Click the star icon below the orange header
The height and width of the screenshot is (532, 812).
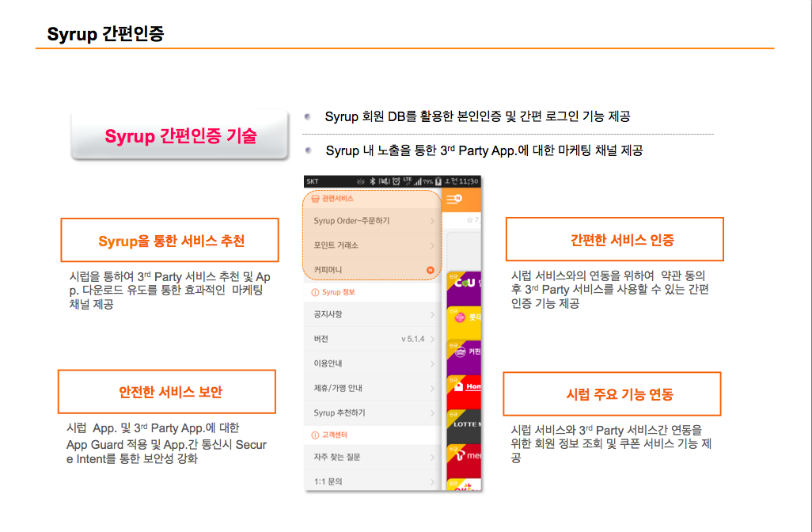pos(469,220)
